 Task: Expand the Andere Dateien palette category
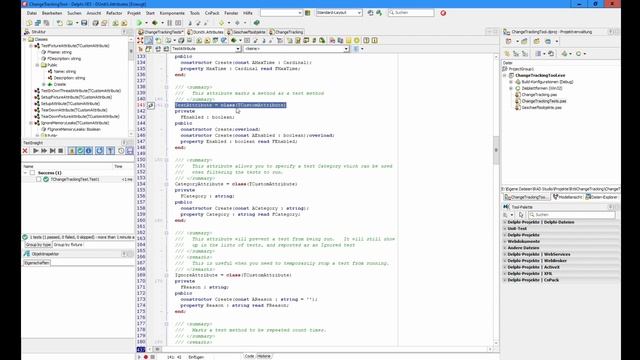coord(505,248)
